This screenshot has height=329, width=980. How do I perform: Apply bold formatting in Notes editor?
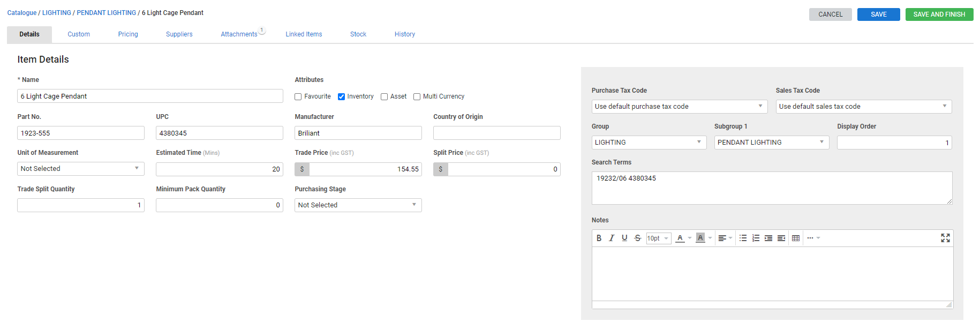(x=599, y=238)
